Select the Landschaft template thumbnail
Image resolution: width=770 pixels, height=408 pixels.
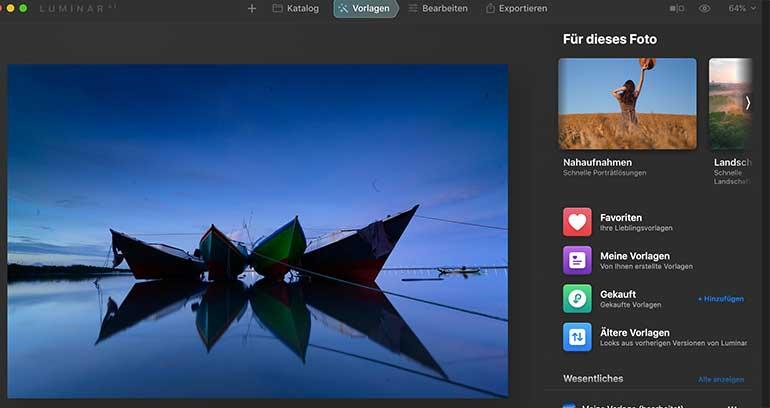click(730, 104)
